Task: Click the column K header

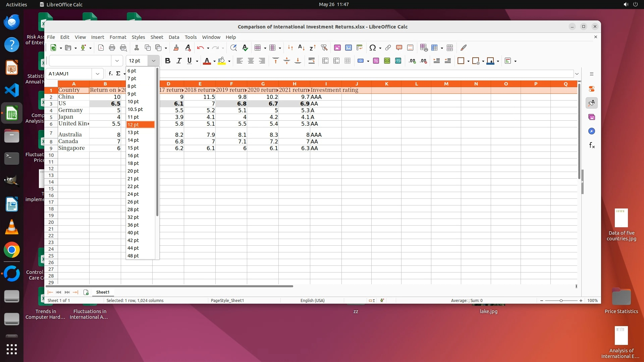Action: click(x=386, y=84)
